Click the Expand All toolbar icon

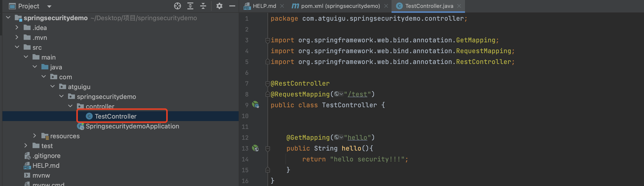pyautogui.click(x=190, y=6)
